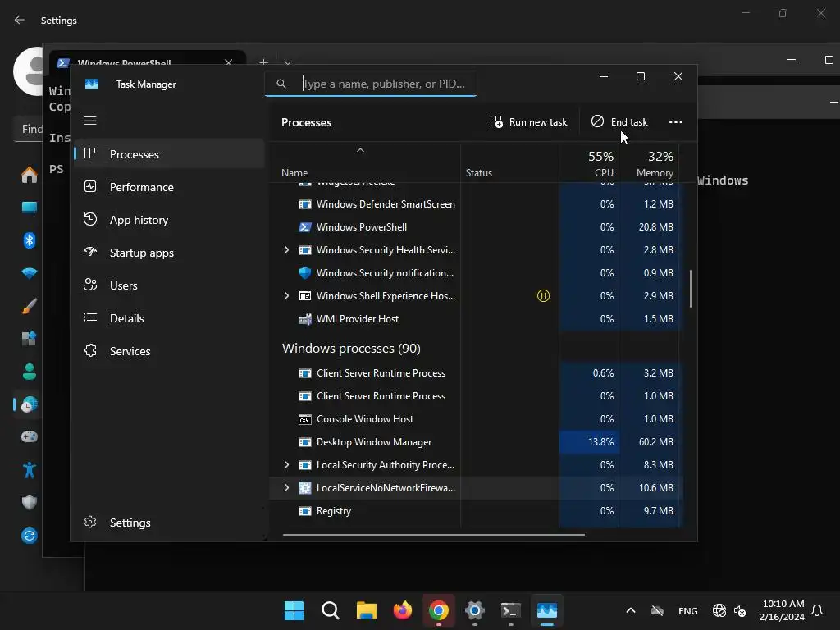Open Network & internet wifi icon in Settings
The height and width of the screenshot is (630, 840).
30,273
